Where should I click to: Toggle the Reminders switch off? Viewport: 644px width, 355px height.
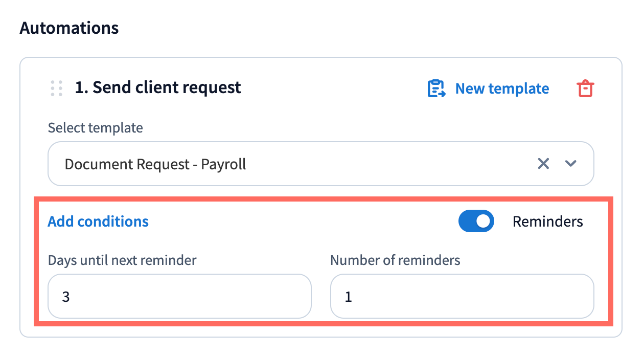(476, 221)
